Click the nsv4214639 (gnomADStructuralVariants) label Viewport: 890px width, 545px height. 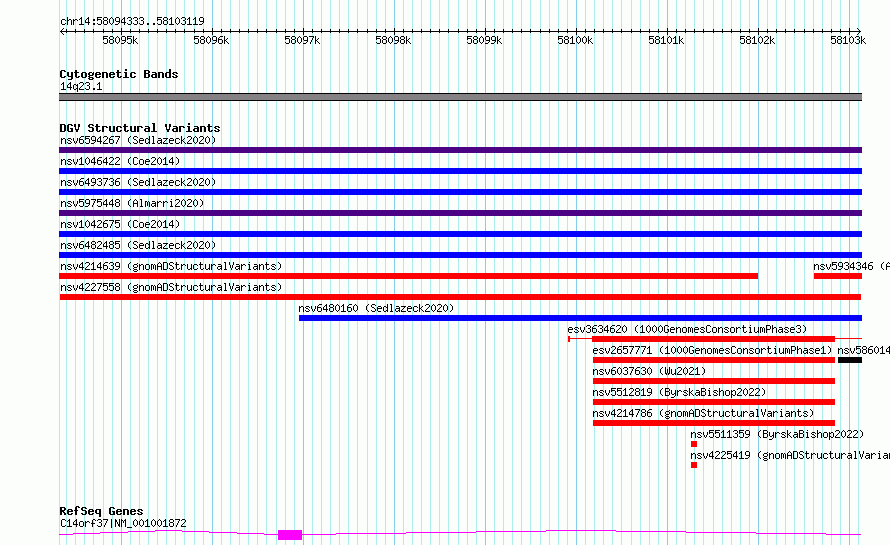pyautogui.click(x=171, y=266)
